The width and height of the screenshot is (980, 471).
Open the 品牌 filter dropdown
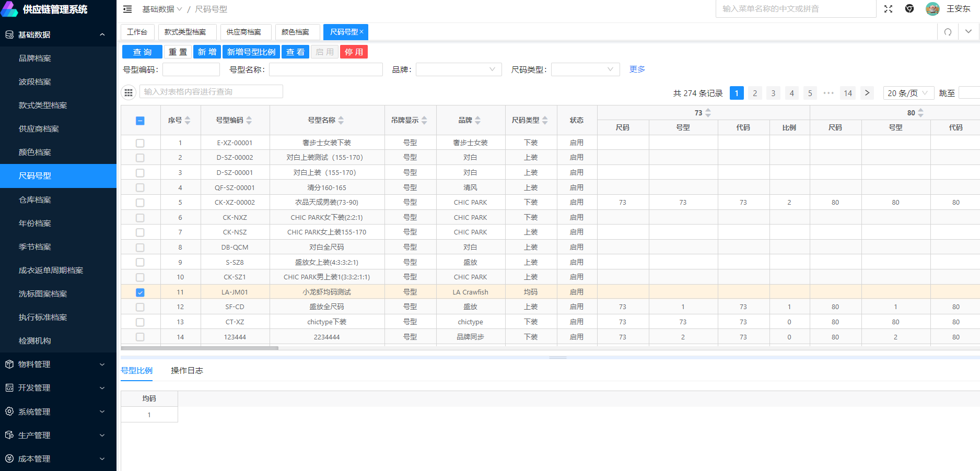point(458,69)
